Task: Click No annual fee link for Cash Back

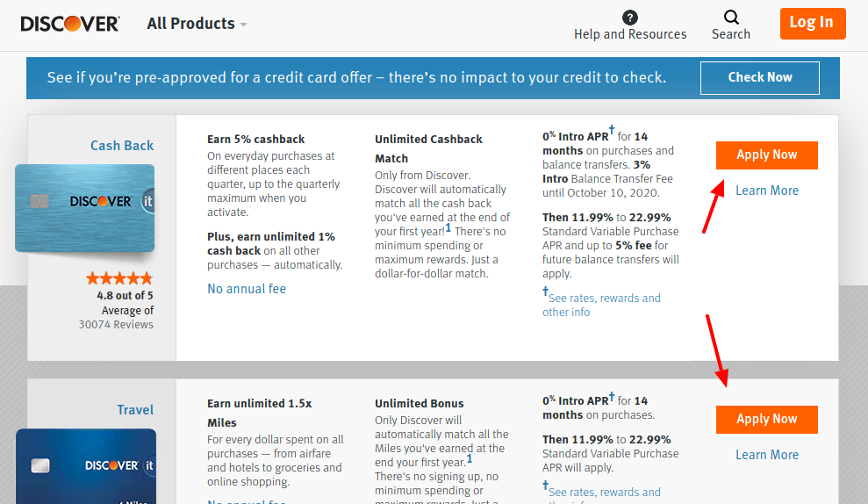Action: pos(247,289)
